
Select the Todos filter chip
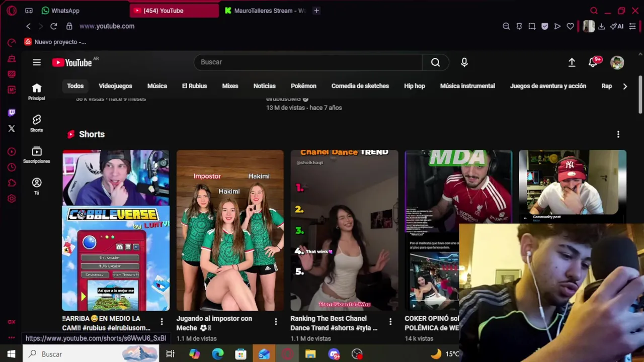[x=75, y=86]
